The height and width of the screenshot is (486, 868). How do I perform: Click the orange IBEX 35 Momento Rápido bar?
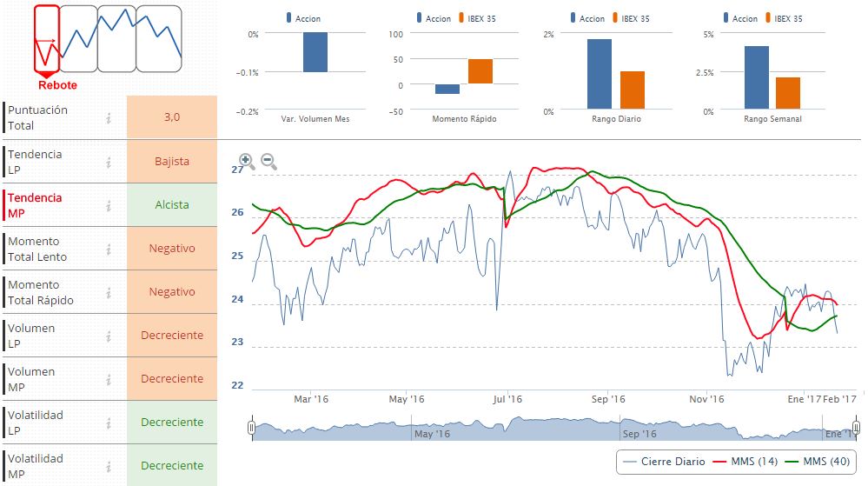480,71
